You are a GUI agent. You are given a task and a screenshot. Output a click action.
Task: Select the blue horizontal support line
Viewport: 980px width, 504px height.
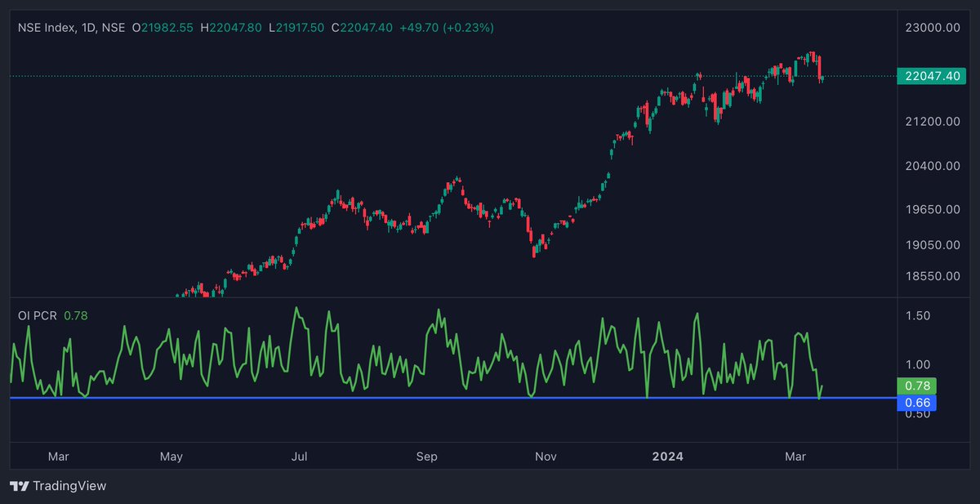click(x=490, y=398)
